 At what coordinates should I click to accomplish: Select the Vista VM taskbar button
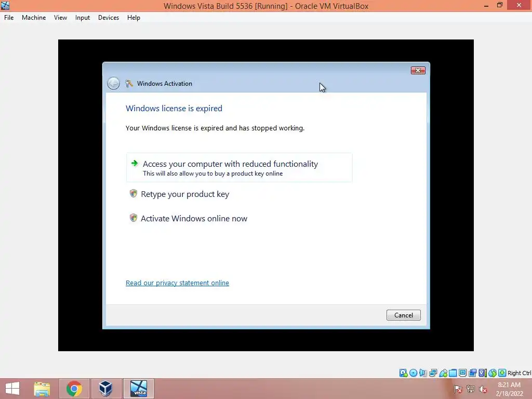(x=138, y=389)
